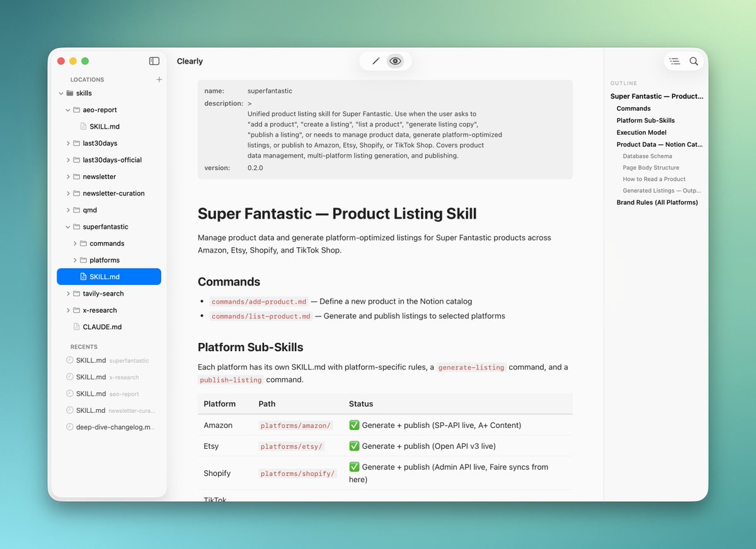Screen dimensions: 756x549
Task: Switch to edit mode pencil icon
Action: (376, 61)
